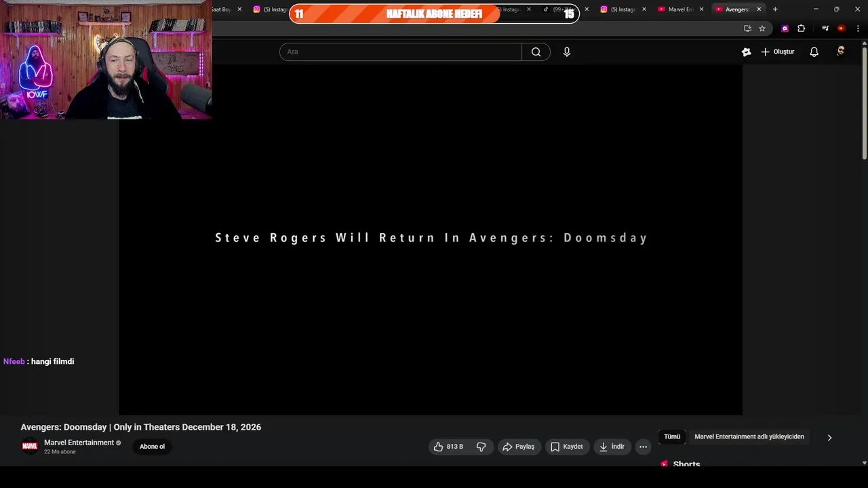Save the video with Kaydet
Screen dimensions: 868x488
[567, 447]
